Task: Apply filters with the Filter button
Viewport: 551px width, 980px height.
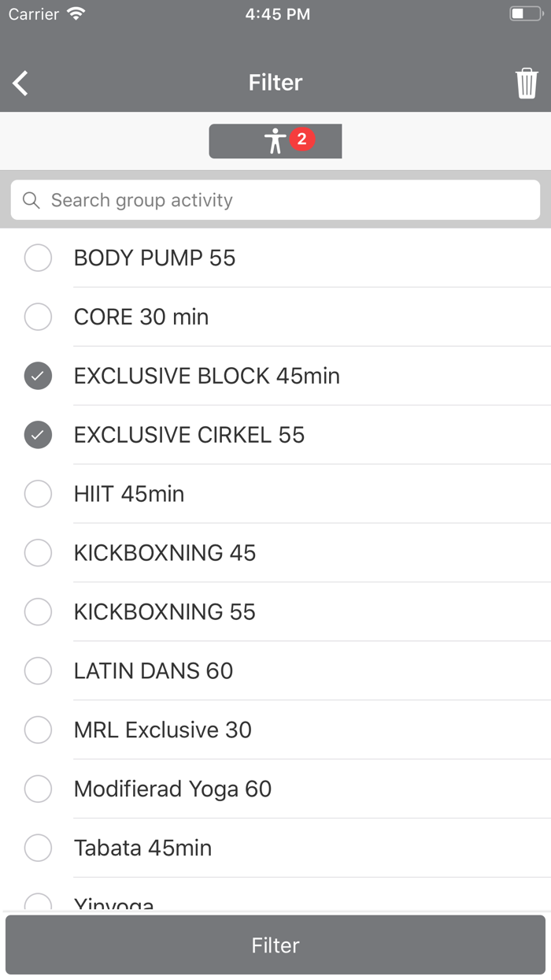Action: 275,945
